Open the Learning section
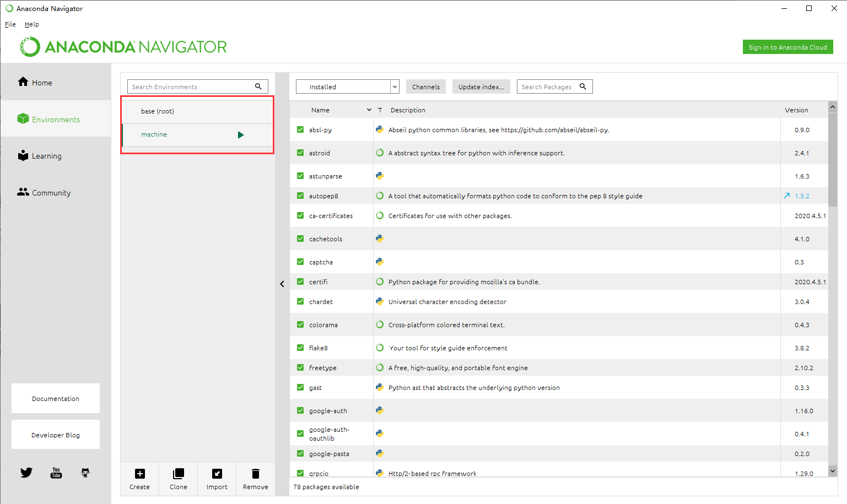 coord(40,155)
